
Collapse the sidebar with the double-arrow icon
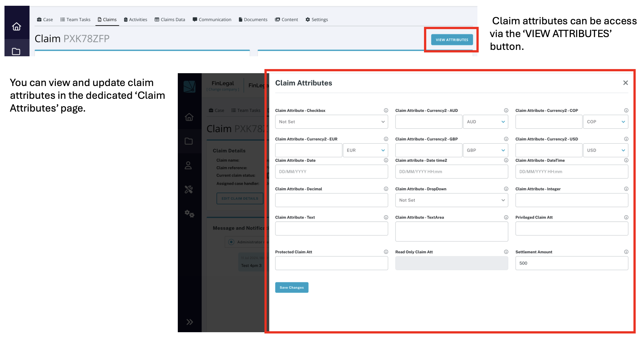[190, 322]
